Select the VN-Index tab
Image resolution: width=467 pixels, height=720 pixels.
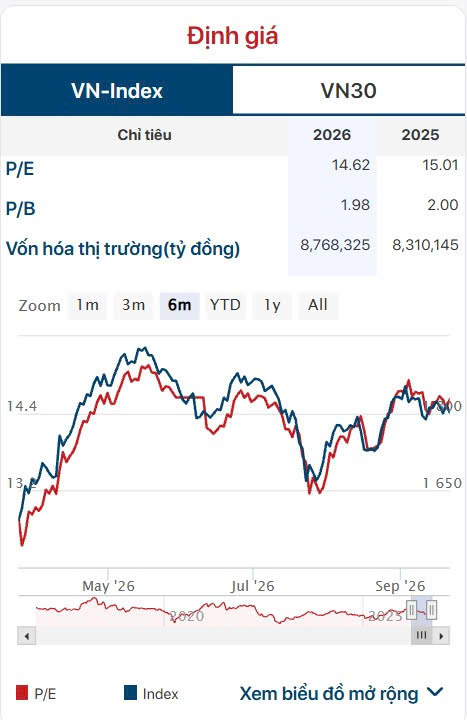(117, 90)
